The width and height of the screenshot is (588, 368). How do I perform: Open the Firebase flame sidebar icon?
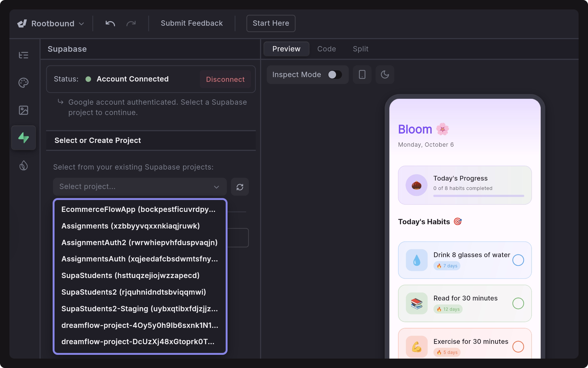[24, 166]
